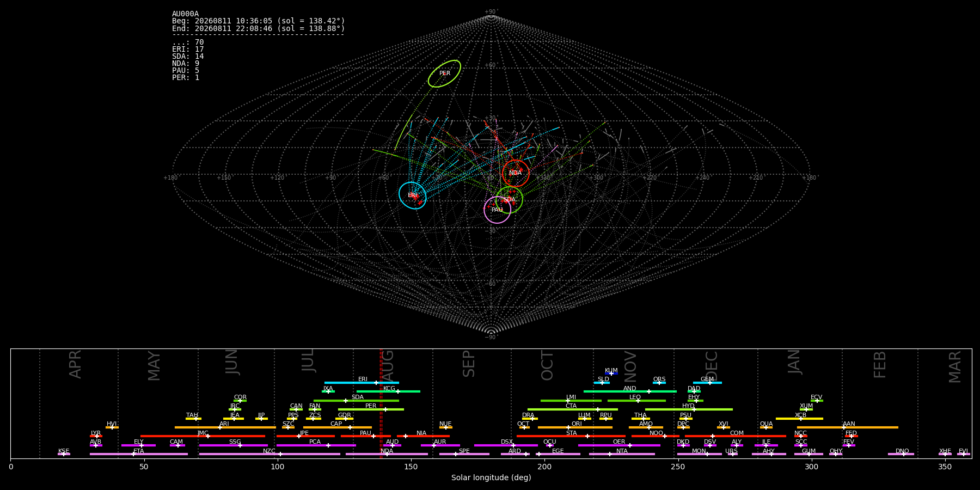Viewport: 980px width, 490px height.
Task: Select the pink NZC shower bar
Action: coord(269,454)
